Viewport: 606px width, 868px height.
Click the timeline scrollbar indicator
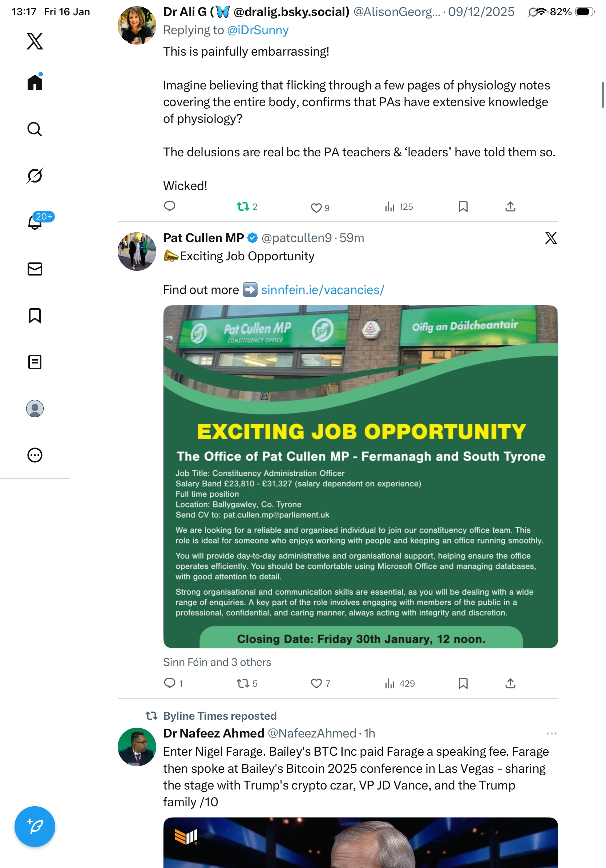[x=603, y=95]
